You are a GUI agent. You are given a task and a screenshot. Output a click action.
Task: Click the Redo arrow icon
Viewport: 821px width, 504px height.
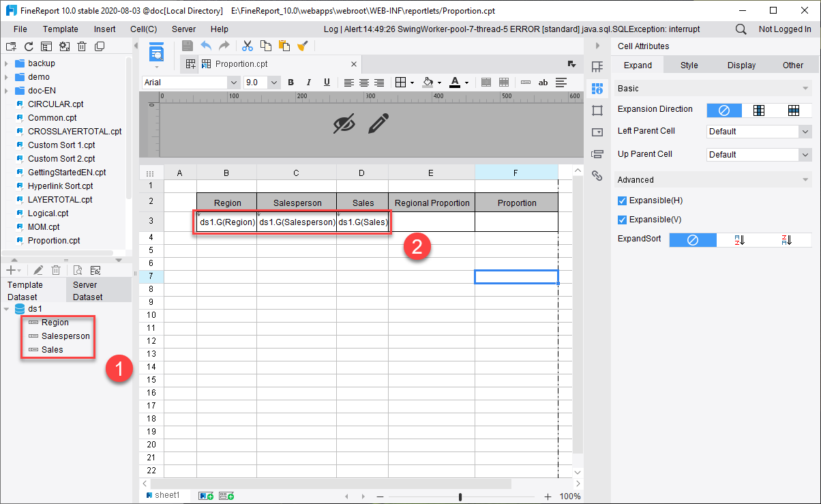(224, 46)
